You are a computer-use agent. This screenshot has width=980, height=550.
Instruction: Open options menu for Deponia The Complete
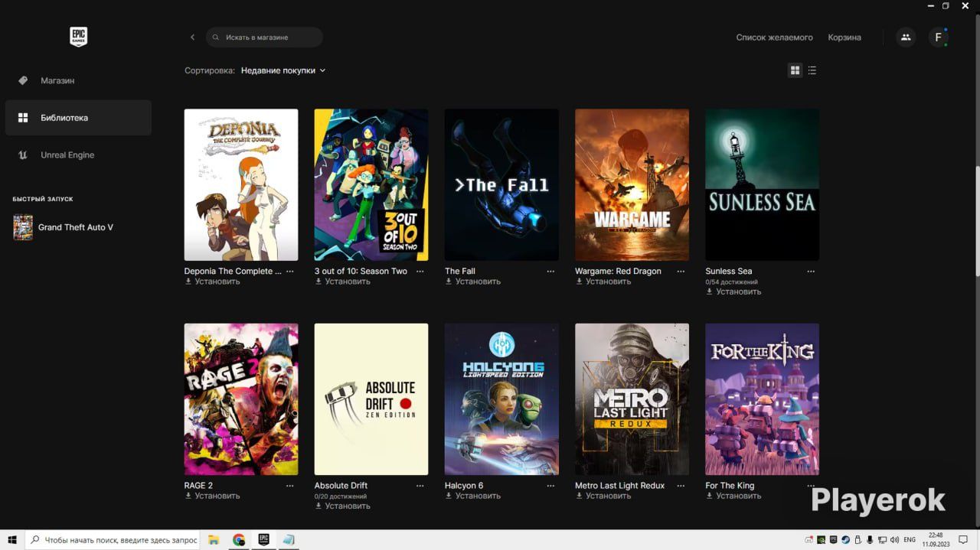click(x=289, y=272)
